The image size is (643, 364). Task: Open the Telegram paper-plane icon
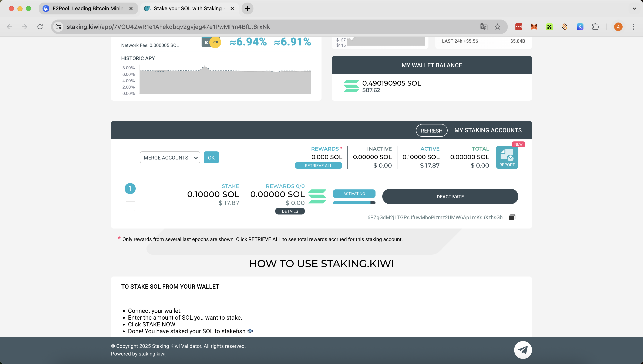[523, 350]
